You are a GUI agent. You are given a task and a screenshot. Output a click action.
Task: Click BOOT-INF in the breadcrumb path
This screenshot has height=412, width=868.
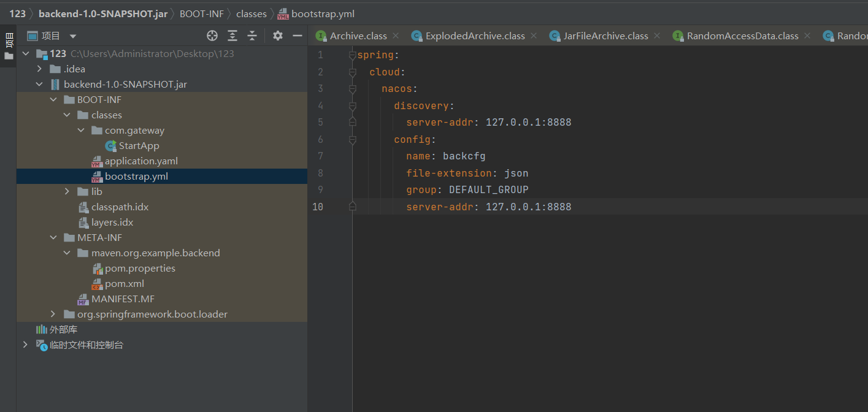pyautogui.click(x=202, y=13)
